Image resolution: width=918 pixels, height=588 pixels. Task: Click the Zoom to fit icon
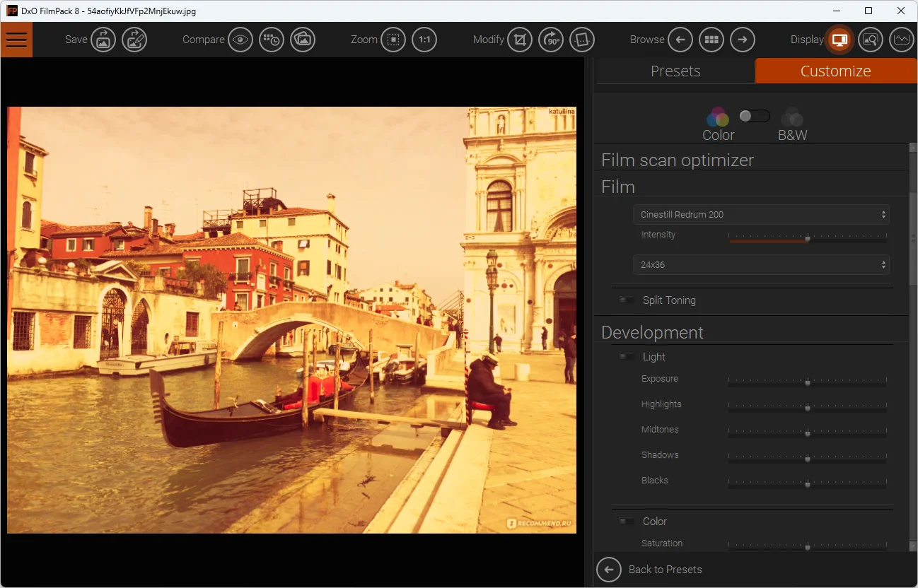[x=393, y=40]
